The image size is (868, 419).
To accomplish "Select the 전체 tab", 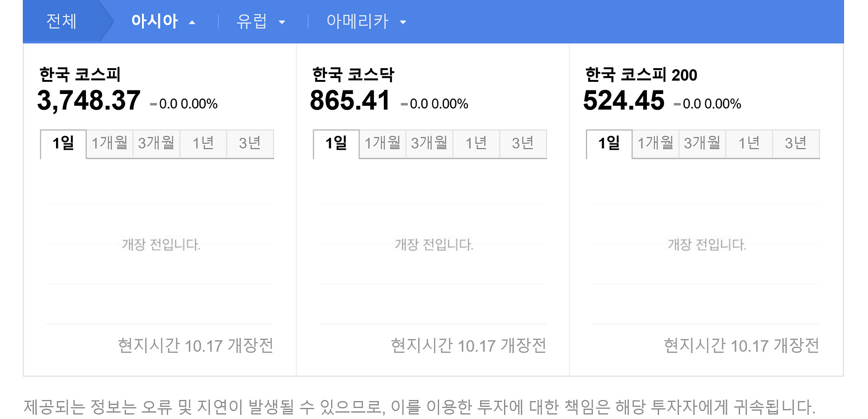I will tap(61, 21).
